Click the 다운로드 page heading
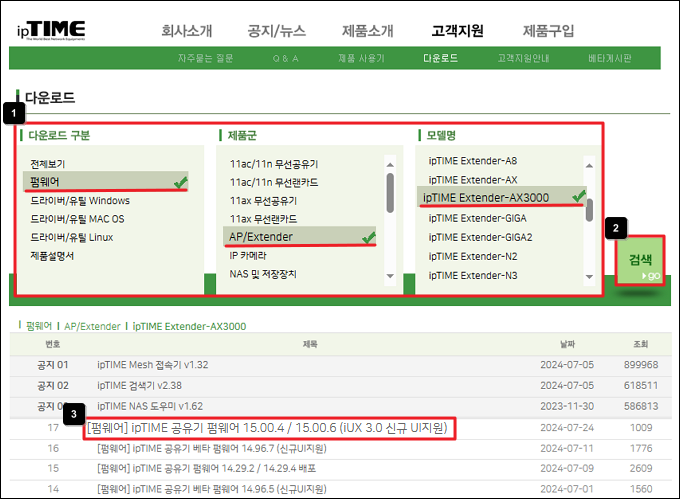 pyautogui.click(x=50, y=98)
